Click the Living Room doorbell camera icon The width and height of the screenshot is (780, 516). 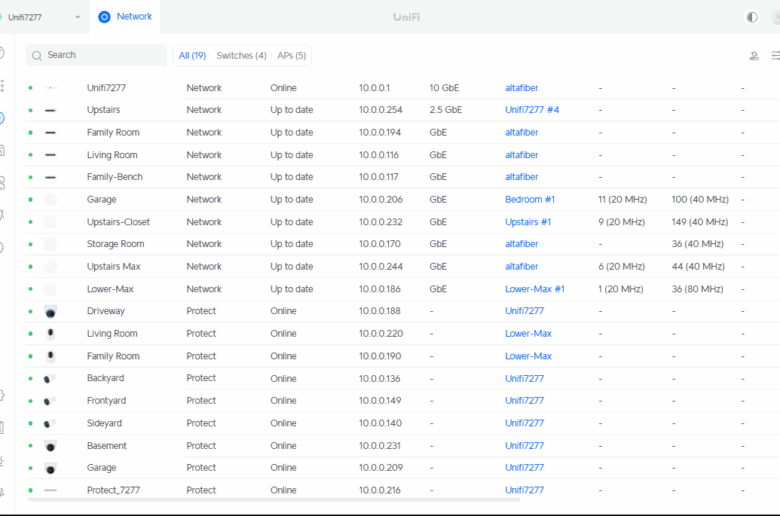tap(50, 334)
